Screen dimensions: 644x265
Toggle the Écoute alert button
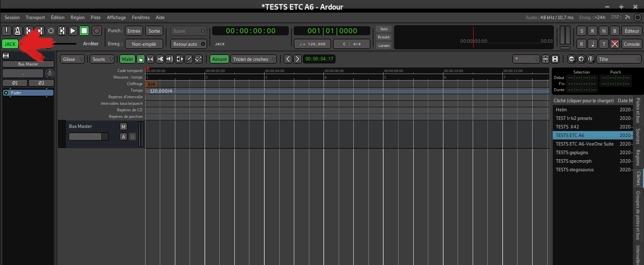tap(384, 37)
